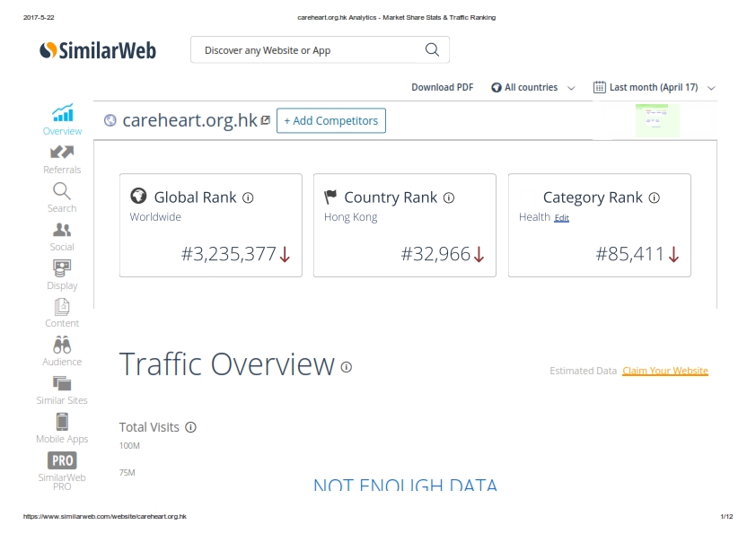Show Country Rank info tooltip
Image resolution: width=756 pixels, height=534 pixels.
coord(449,197)
